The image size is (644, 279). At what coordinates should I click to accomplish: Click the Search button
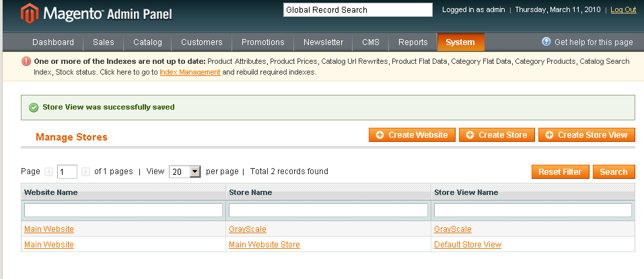(614, 172)
